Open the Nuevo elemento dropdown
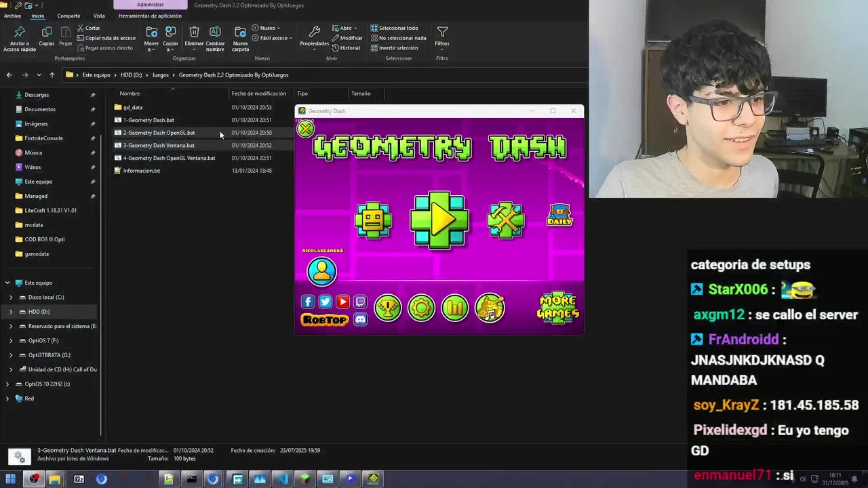Viewport: 868px width, 488px height. pos(267,28)
